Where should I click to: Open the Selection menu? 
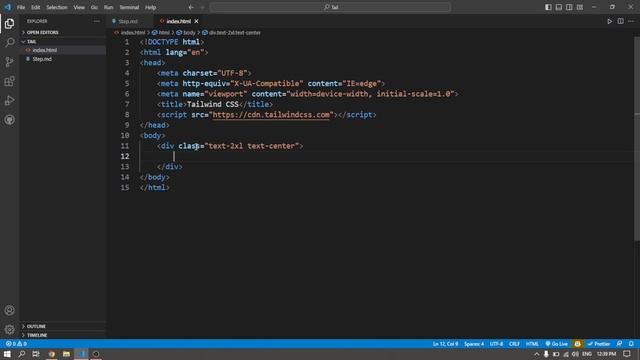[x=57, y=7]
